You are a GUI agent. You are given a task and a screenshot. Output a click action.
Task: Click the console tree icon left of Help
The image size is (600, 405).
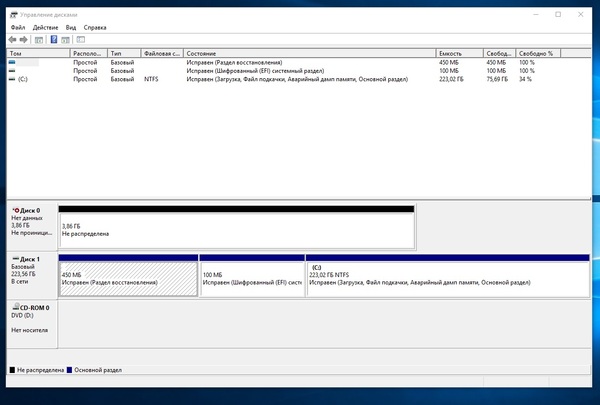[x=41, y=39]
